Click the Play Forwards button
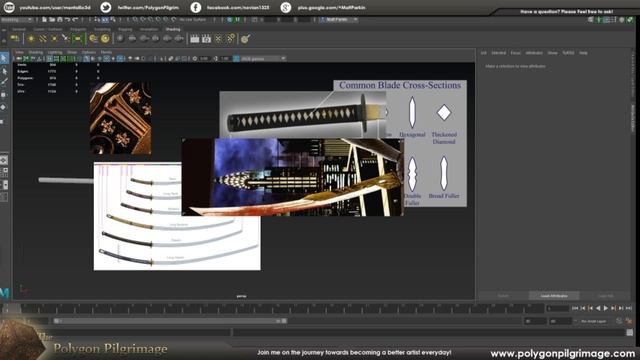Image resolution: width=640 pixels, height=360 pixels. (x=606, y=309)
